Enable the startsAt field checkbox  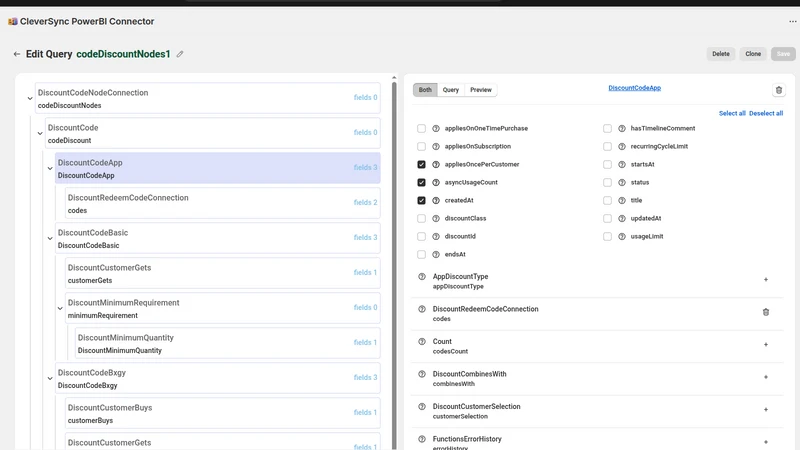coord(607,164)
